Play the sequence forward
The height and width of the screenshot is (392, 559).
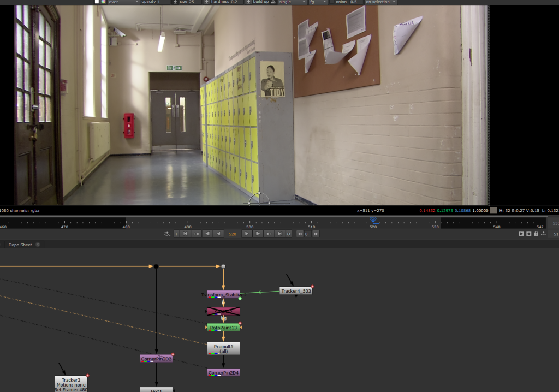pos(246,234)
